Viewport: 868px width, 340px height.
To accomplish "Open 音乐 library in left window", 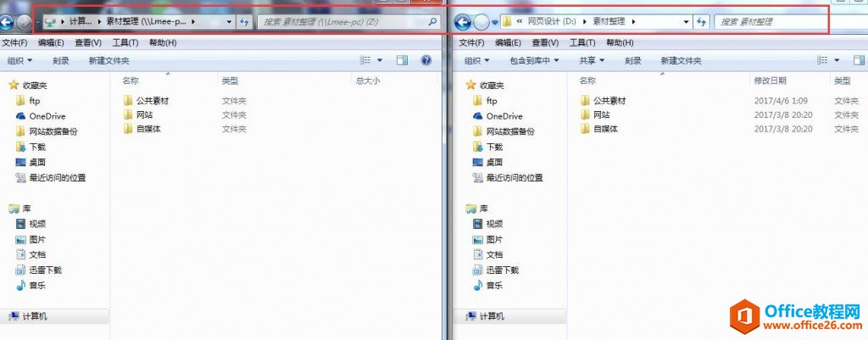I will pyautogui.click(x=31, y=286).
